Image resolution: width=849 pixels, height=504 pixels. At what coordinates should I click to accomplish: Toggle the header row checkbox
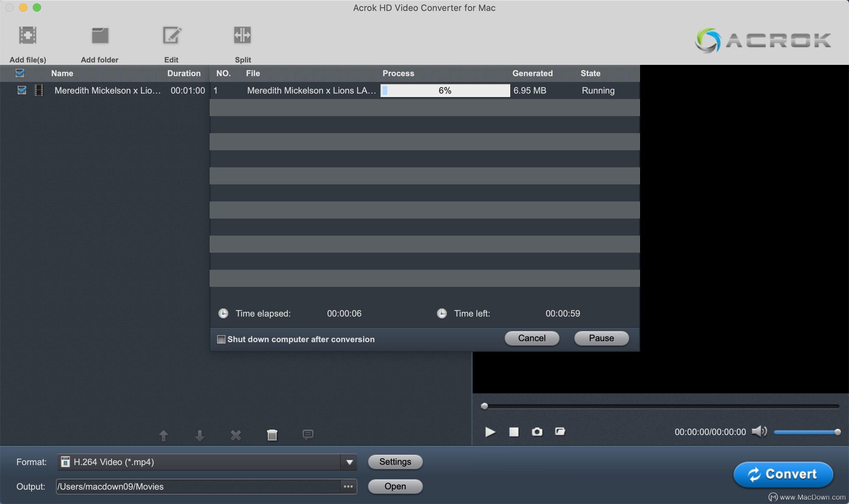20,73
